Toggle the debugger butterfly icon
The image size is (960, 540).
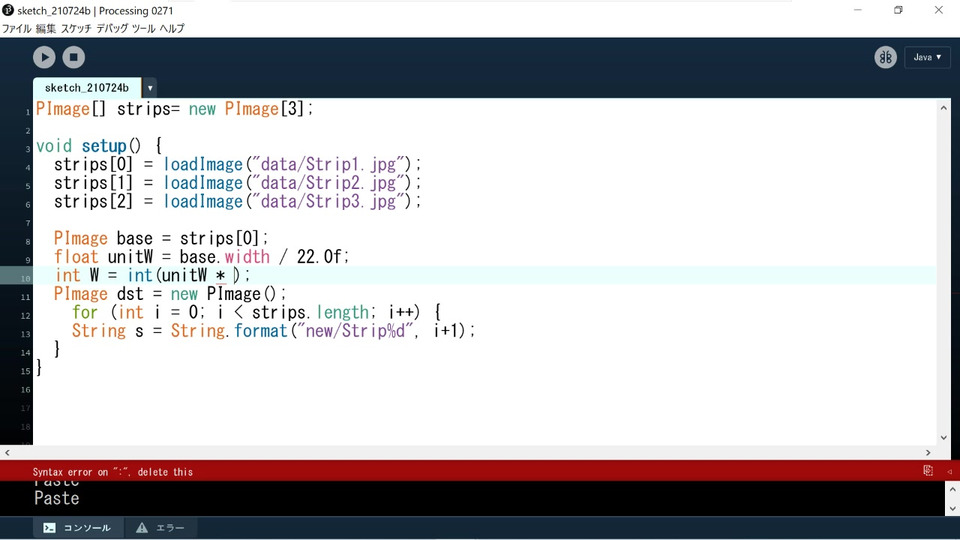(885, 57)
